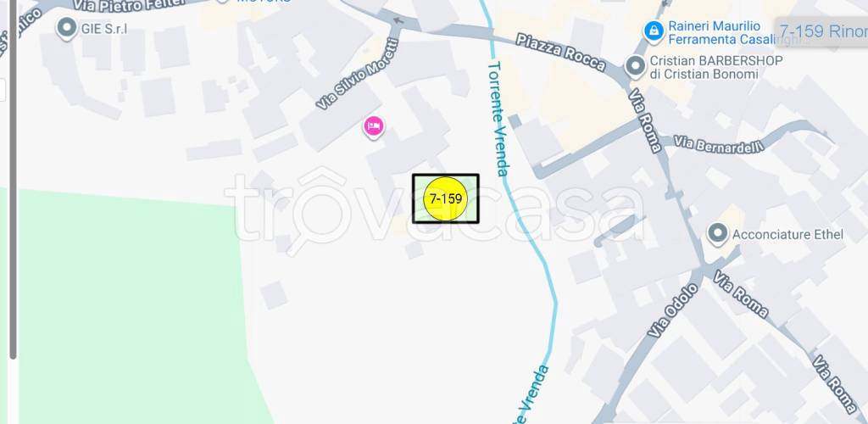Viewport: 868px width, 424px height.
Task: Click the Via Pietro Felter street label
Action: (129, 7)
